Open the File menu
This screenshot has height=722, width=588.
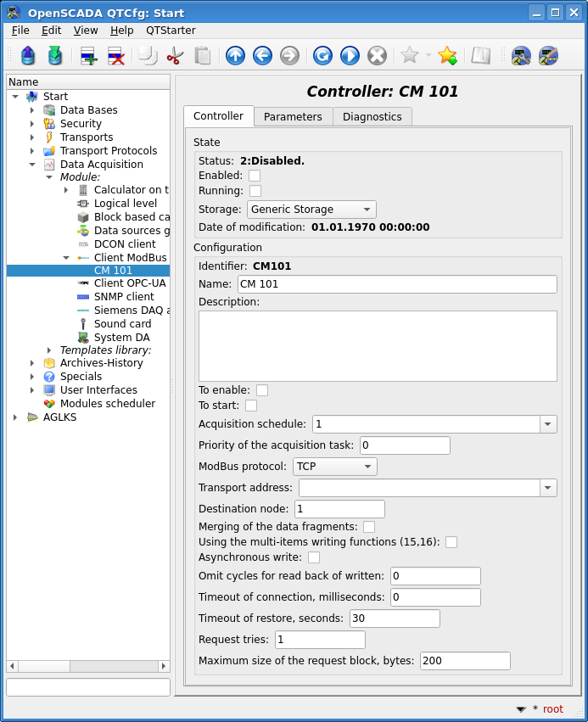pos(20,31)
